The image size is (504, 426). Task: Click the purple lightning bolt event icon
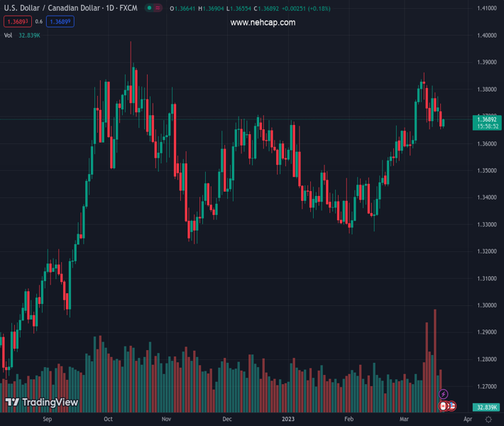(x=444, y=394)
